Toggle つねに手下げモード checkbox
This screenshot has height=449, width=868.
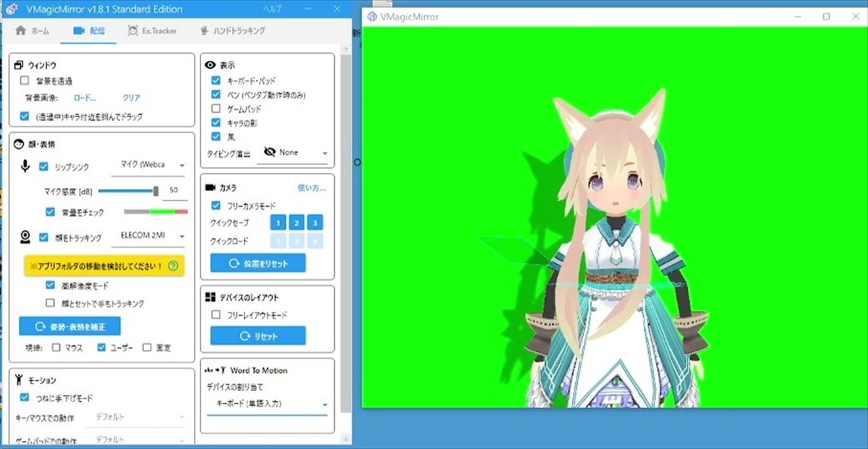click(25, 398)
